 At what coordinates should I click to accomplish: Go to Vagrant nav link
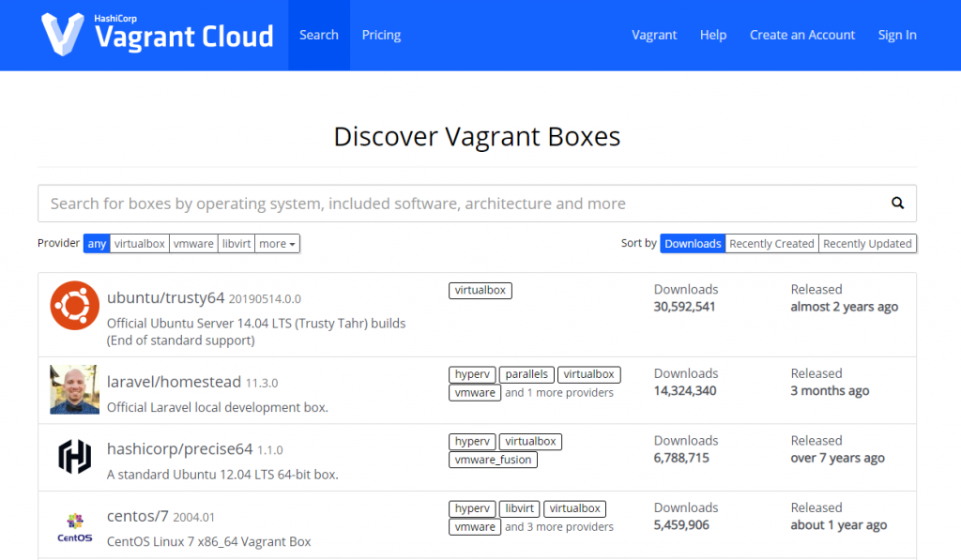click(x=654, y=35)
